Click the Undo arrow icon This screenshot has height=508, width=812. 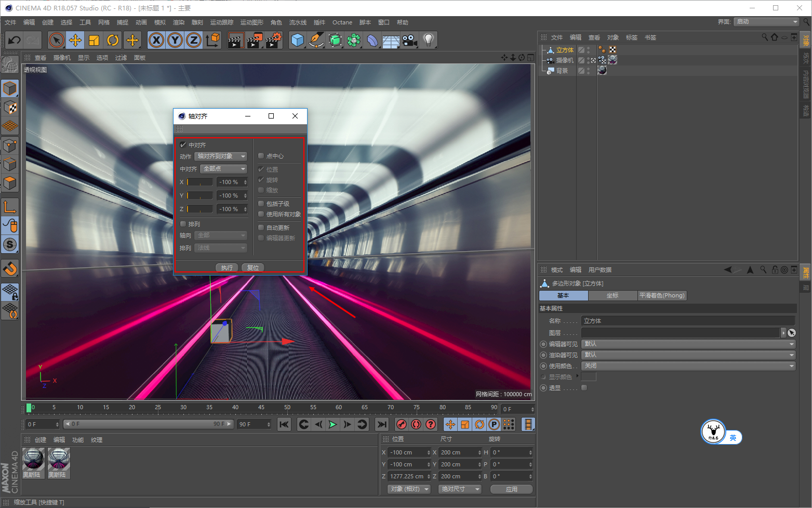click(15, 40)
